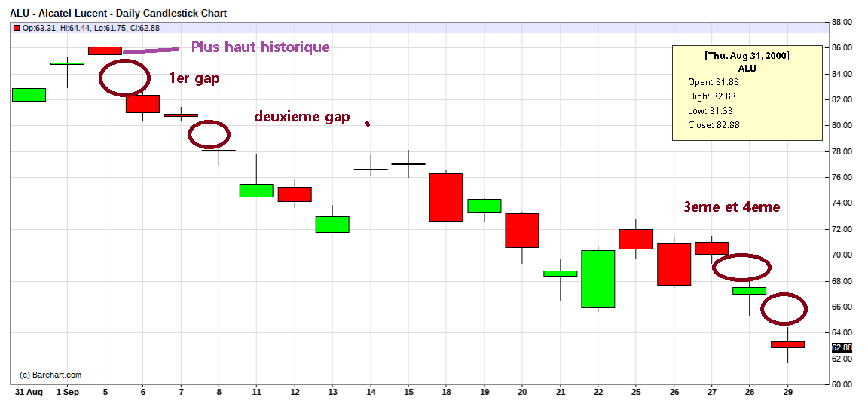Click the Hi:64.44 value in header bar
The image size is (868, 413).
tap(75, 28)
